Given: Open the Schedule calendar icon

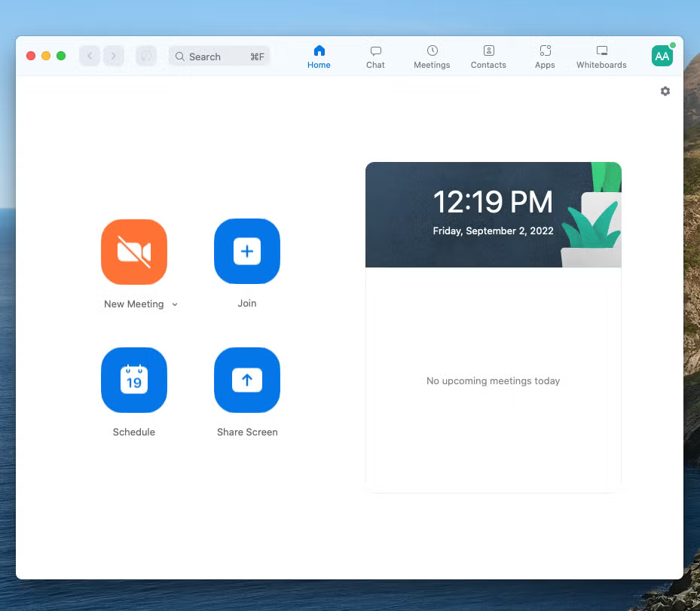Looking at the screenshot, I should (134, 380).
